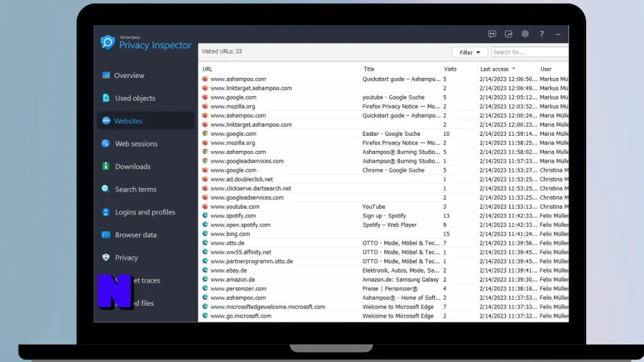This screenshot has height=362, width=644.
Task: Select www.personizer.com entry
Action: pyautogui.click(x=384, y=288)
